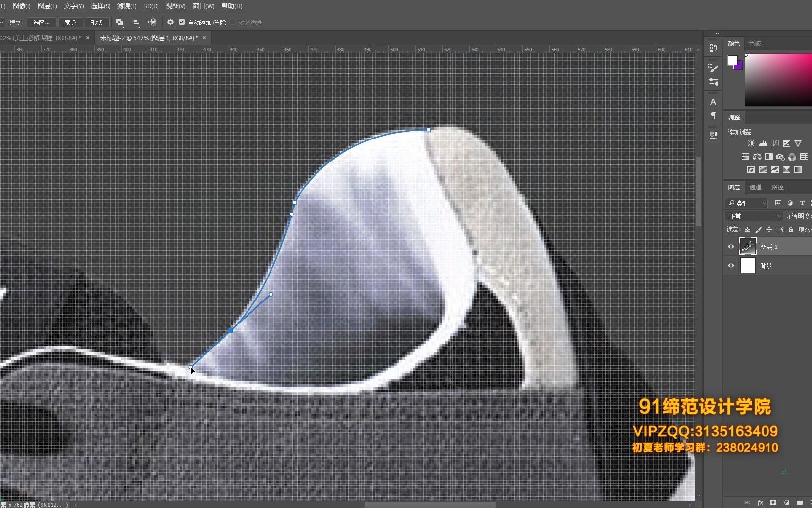Image resolution: width=812 pixels, height=508 pixels.
Task: Add a layer mask icon
Action: pos(773,502)
